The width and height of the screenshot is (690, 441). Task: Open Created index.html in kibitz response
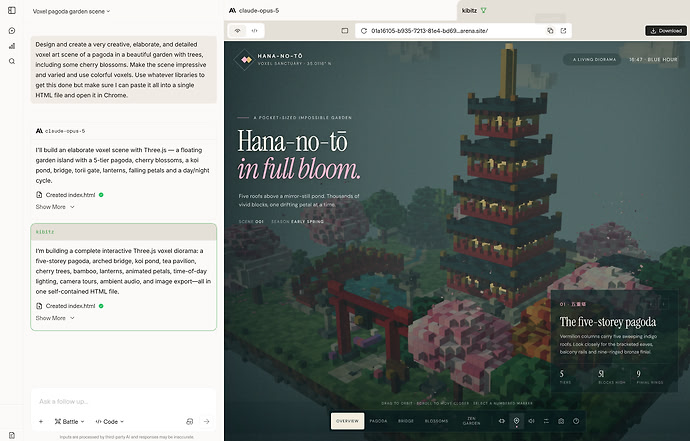pos(70,306)
